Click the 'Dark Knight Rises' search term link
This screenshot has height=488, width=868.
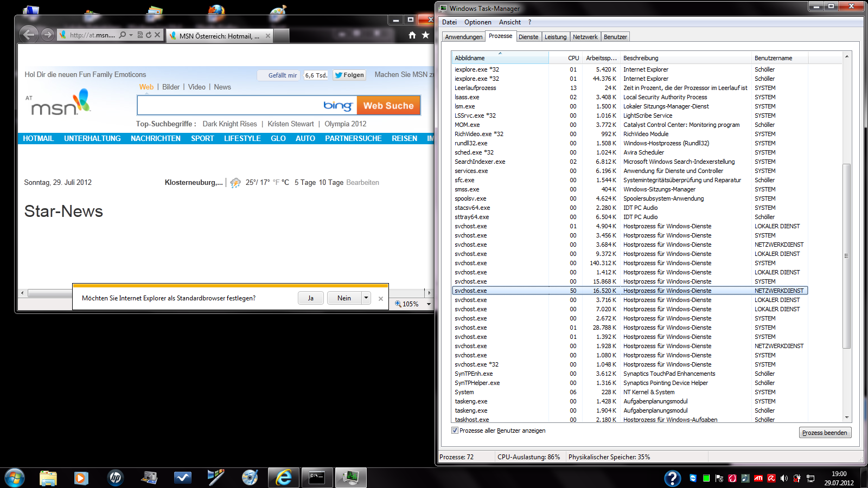(230, 124)
